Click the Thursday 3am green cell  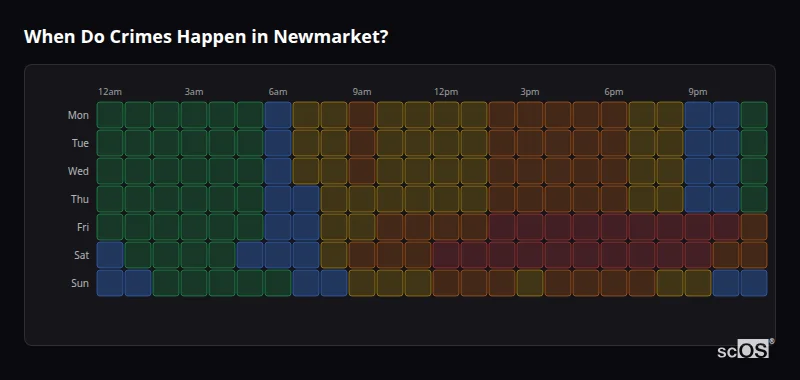click(x=194, y=199)
